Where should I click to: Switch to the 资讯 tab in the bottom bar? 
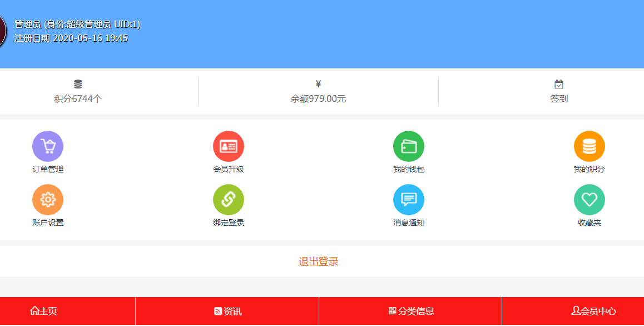pyautogui.click(x=227, y=311)
